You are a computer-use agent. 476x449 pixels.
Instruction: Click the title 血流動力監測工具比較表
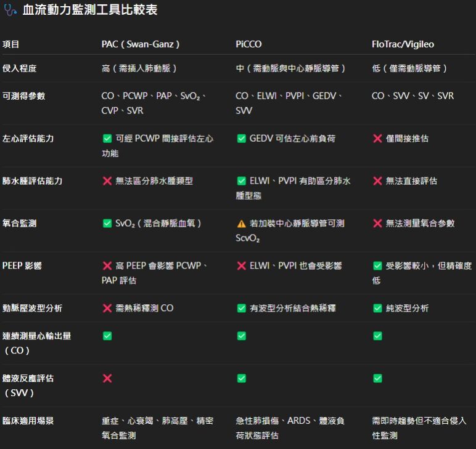coord(89,11)
